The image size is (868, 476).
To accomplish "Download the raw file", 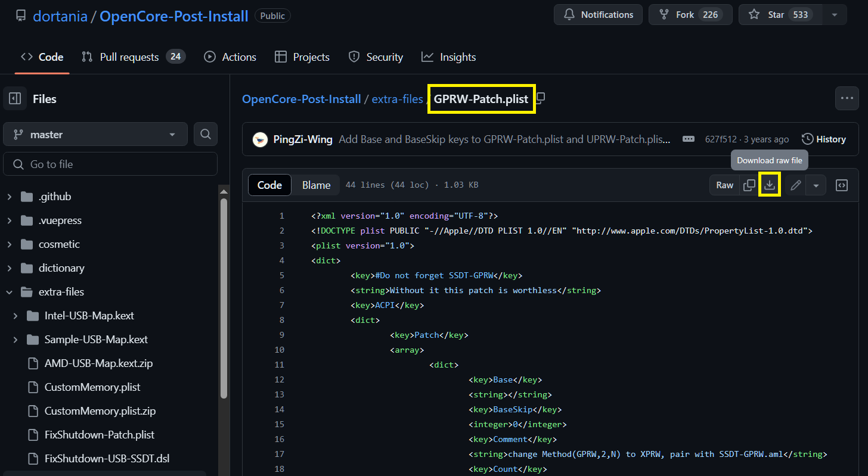I will (x=770, y=185).
